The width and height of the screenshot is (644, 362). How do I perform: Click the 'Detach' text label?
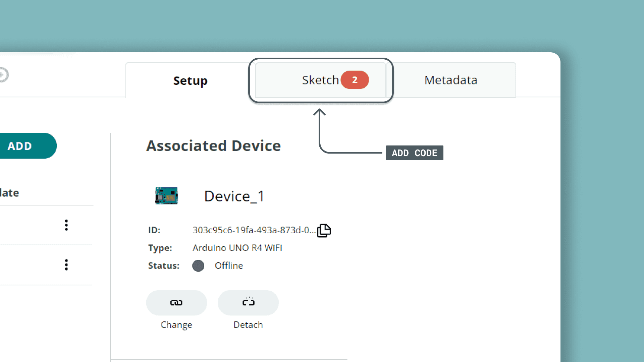248,325
